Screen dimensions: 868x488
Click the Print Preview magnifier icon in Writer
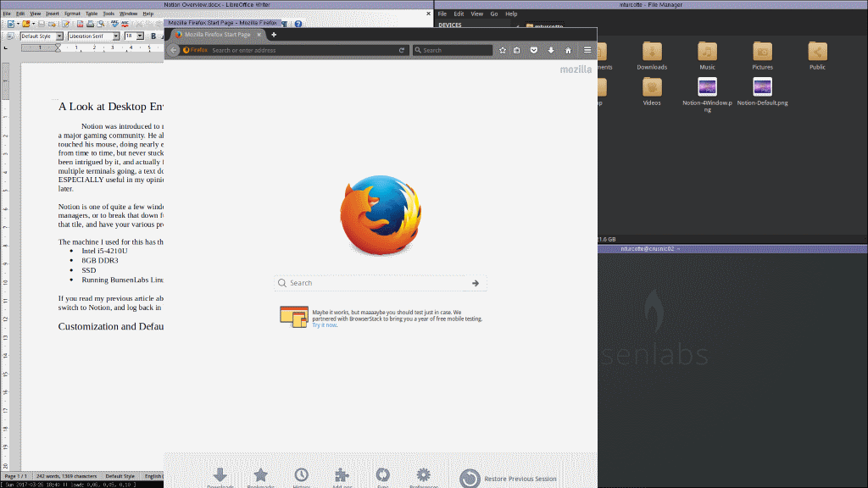pos(100,24)
